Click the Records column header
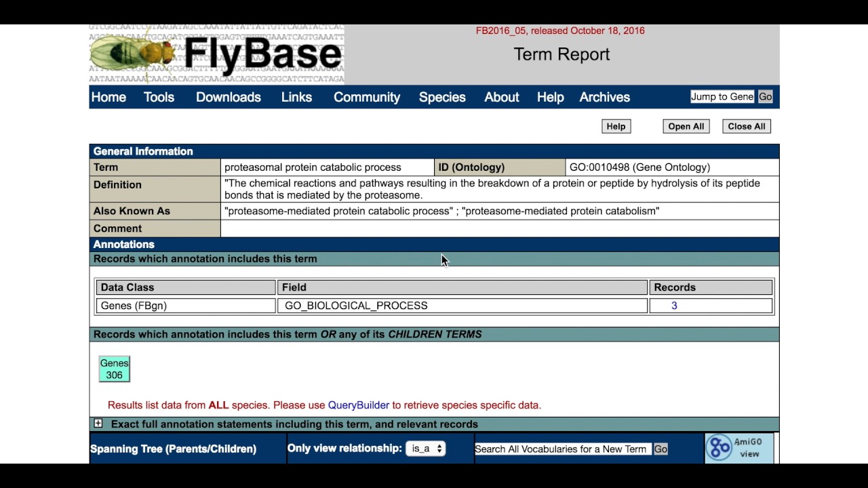868x488 pixels. 711,287
